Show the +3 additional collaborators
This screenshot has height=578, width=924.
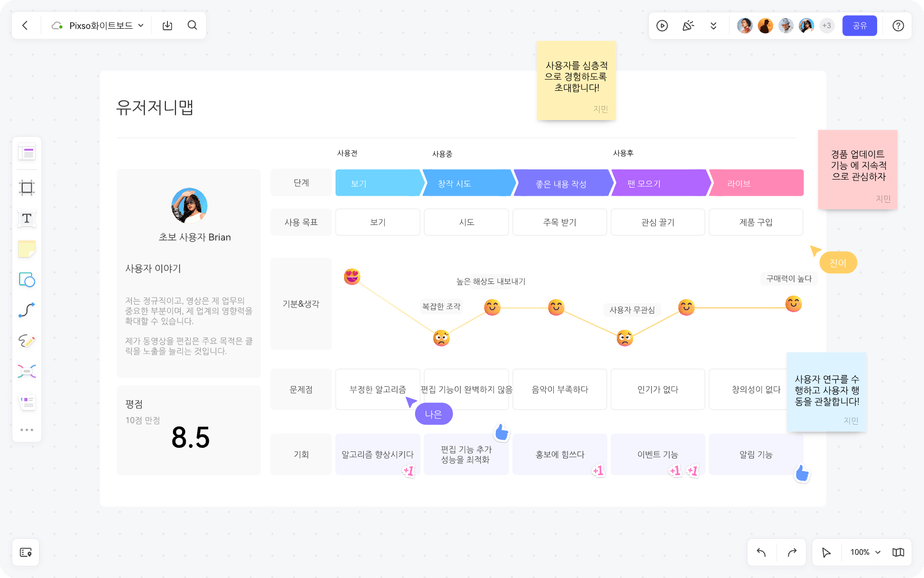(827, 26)
